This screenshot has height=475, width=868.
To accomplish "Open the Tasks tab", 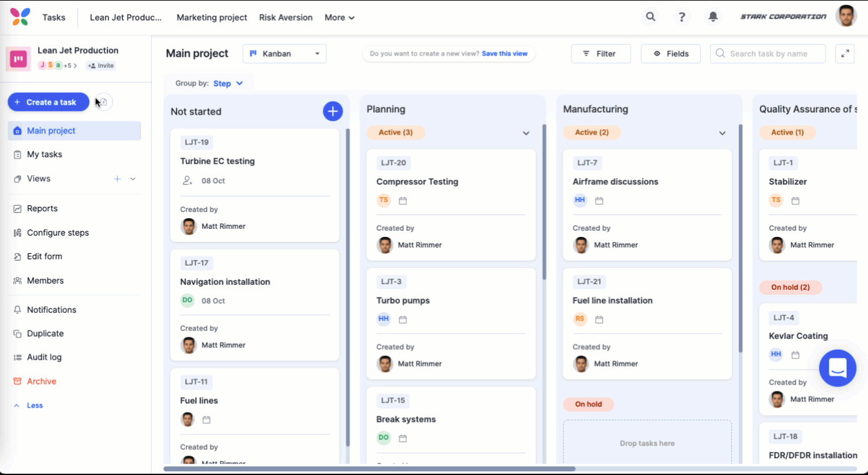I will (x=54, y=17).
